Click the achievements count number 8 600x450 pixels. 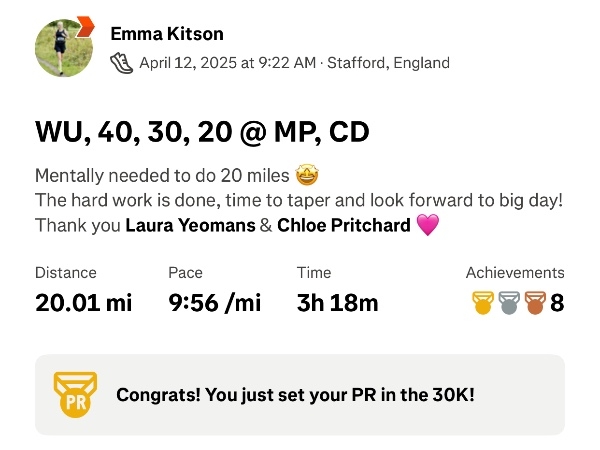tap(557, 303)
